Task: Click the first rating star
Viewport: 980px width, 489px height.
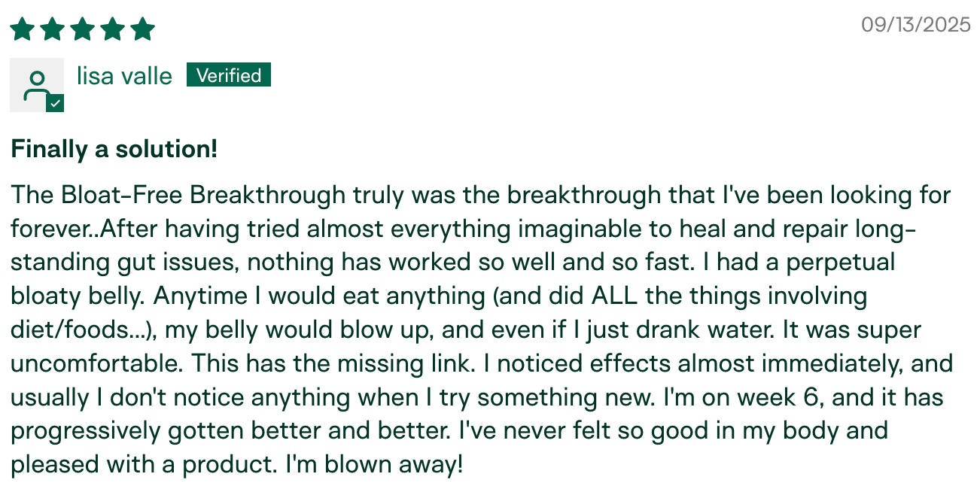Action: click(22, 29)
